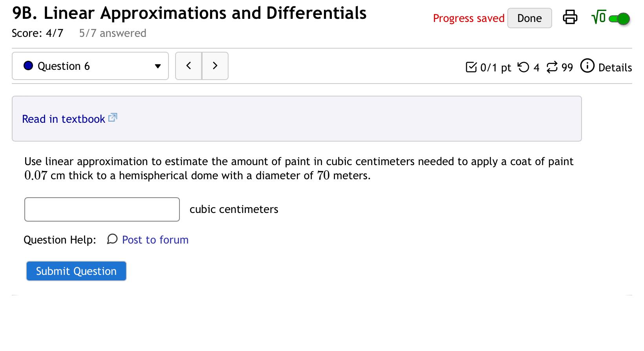The height and width of the screenshot is (351, 644).
Task: Click the regenerate icon showing 99
Action: tap(552, 67)
